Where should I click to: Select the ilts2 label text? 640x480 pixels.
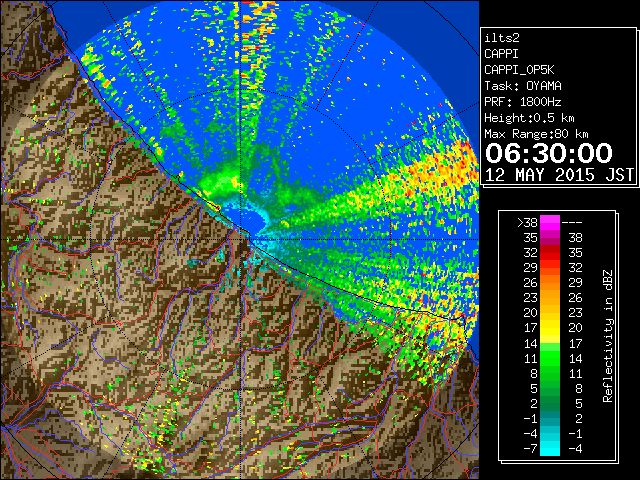tap(502, 38)
